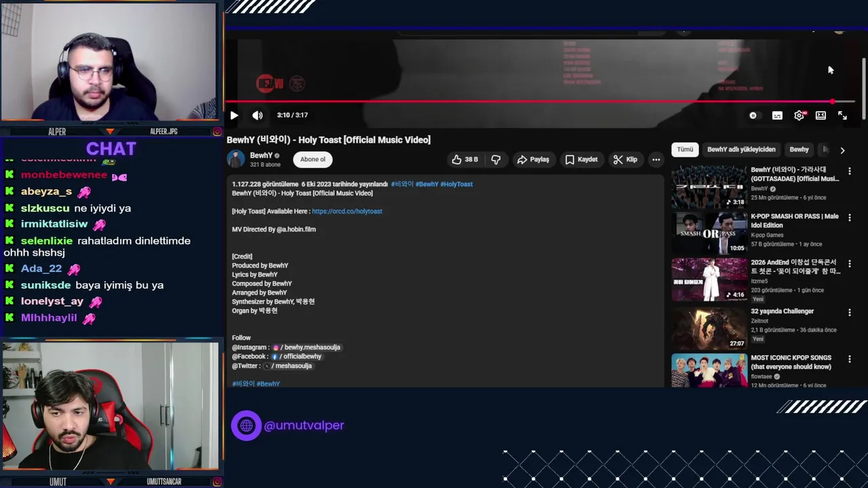Open the Twitter meshasoulja link
Screen dimensions: 868x488
(x=288, y=366)
